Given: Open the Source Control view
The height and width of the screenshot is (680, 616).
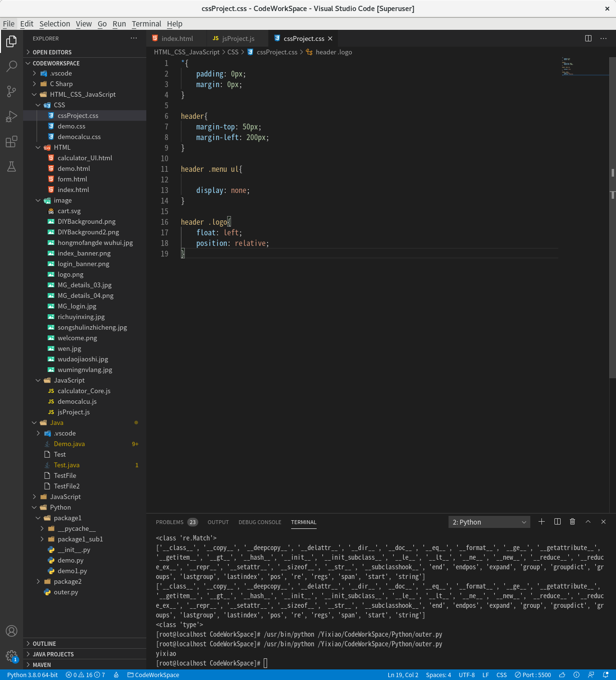Looking at the screenshot, I should pyautogui.click(x=12, y=91).
